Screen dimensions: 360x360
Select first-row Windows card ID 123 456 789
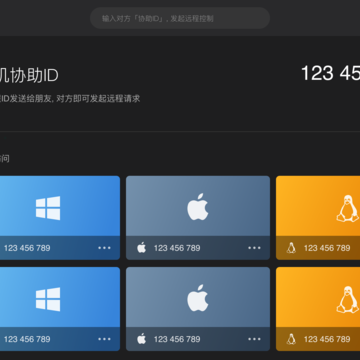coord(27,248)
